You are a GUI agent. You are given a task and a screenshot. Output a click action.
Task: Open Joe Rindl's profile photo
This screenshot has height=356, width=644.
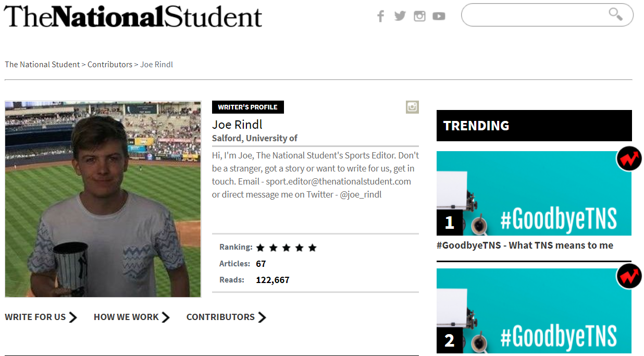pyautogui.click(x=103, y=199)
